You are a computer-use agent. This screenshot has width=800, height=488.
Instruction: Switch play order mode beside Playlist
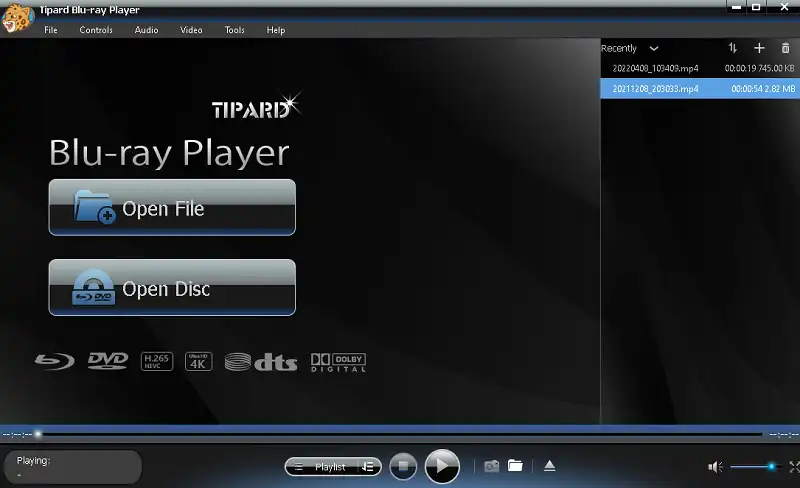click(x=368, y=467)
